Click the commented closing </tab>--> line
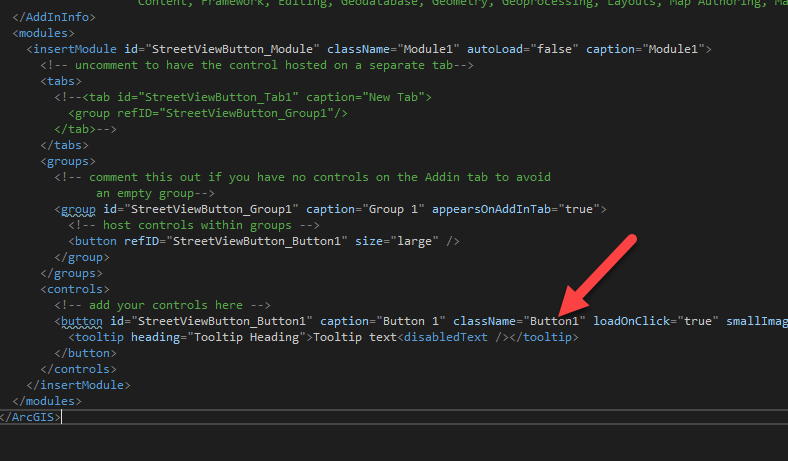 (85, 129)
